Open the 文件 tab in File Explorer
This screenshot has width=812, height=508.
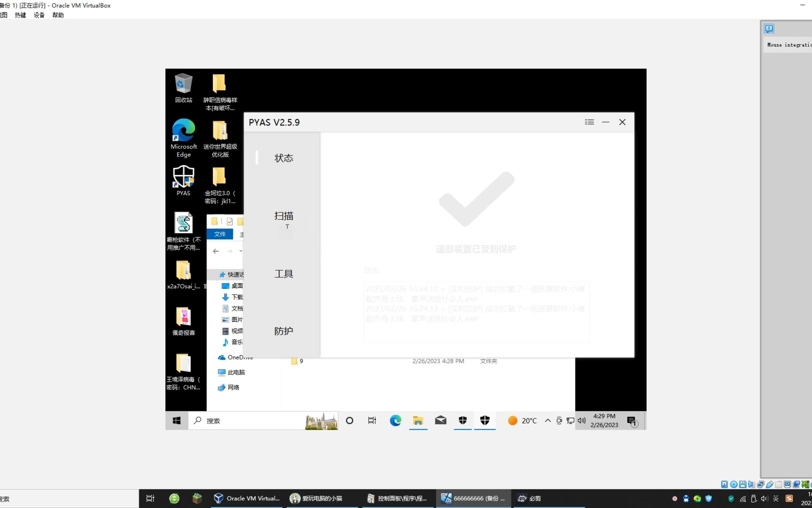220,234
